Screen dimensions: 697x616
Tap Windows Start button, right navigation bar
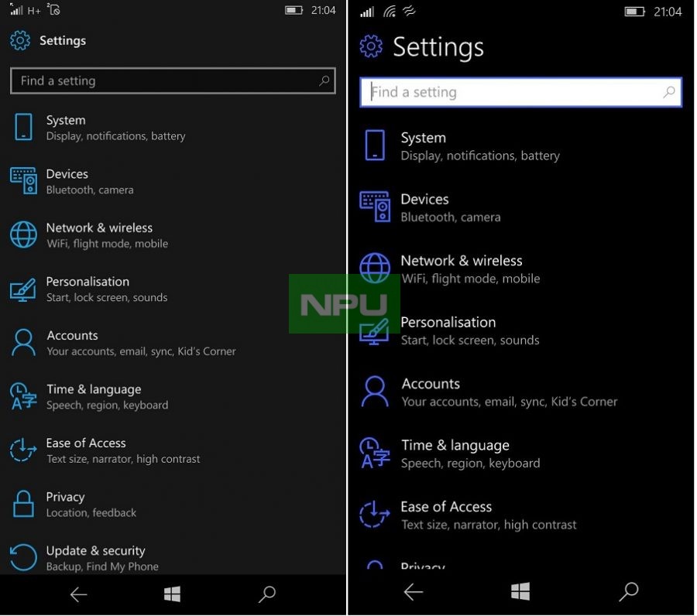(520, 591)
